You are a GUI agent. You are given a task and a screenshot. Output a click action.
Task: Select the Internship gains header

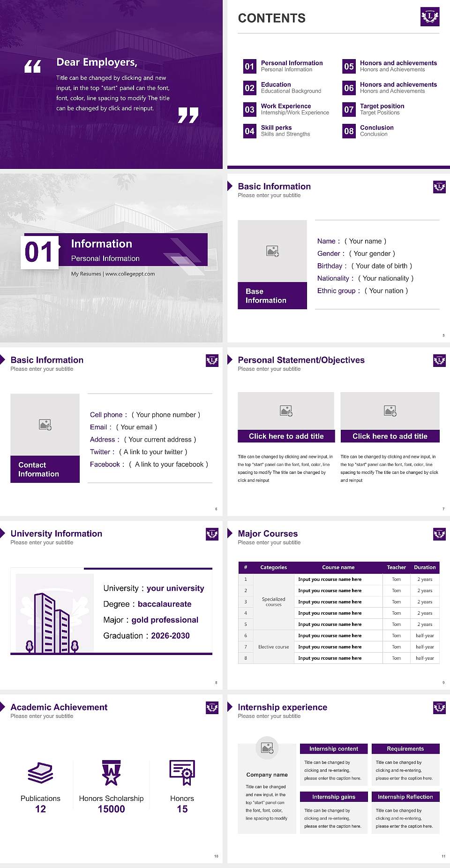coord(334,797)
